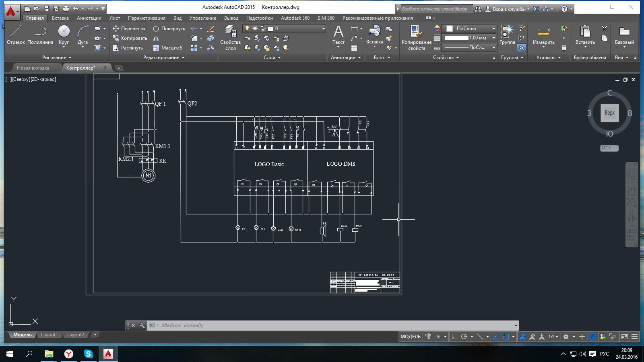This screenshot has height=362, width=644.
Task: Click the Plot printer icon in quick access toolbar
Action: pos(66,8)
